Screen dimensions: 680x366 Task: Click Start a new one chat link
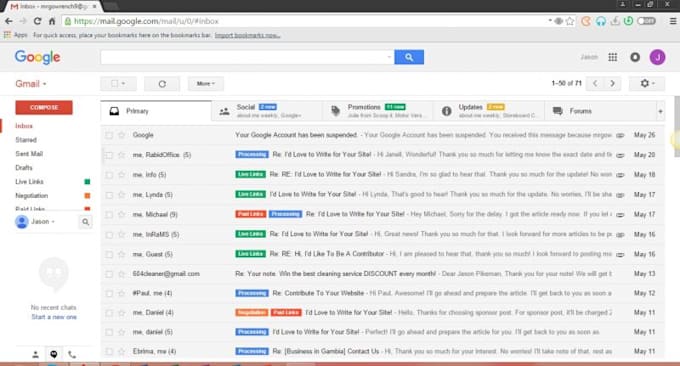54,317
